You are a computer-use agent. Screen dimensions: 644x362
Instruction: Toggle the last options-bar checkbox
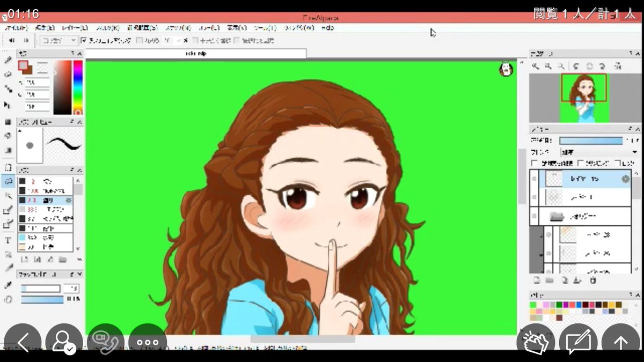click(236, 40)
